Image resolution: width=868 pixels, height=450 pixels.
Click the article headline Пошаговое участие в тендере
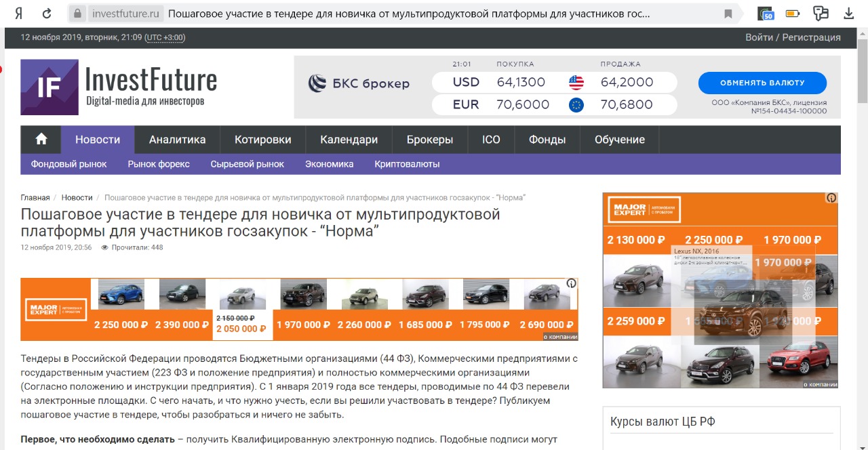(x=260, y=223)
